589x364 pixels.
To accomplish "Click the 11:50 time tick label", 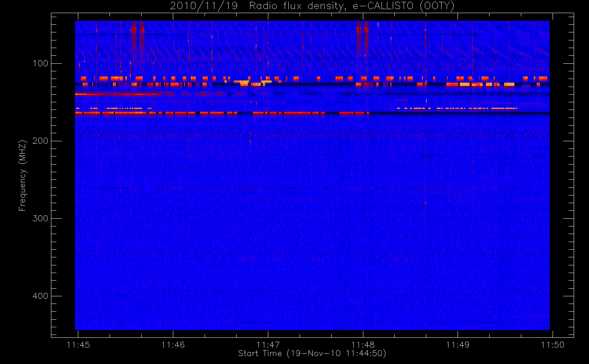I will pyautogui.click(x=553, y=345).
